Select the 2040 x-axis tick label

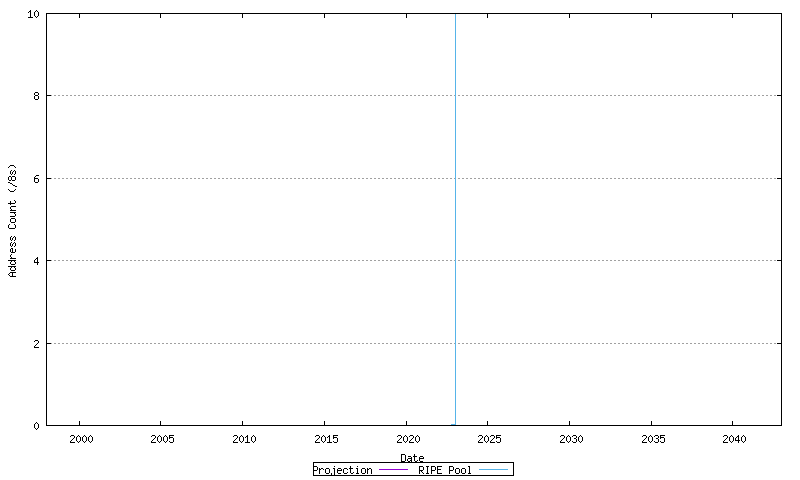point(733,439)
